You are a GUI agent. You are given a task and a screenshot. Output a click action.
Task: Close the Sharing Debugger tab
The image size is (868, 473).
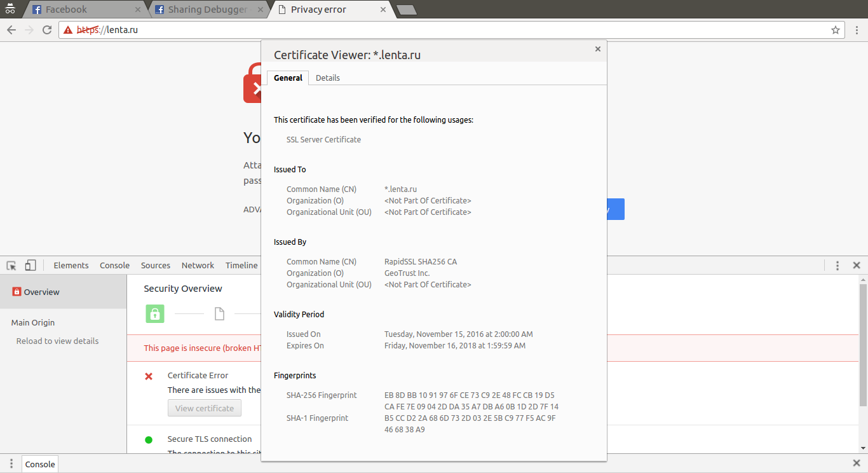coord(261,10)
